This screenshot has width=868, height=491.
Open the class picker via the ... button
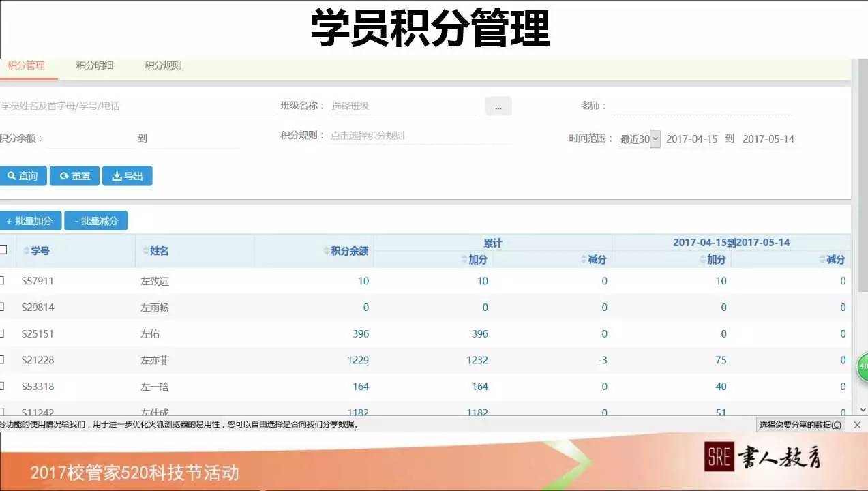498,105
